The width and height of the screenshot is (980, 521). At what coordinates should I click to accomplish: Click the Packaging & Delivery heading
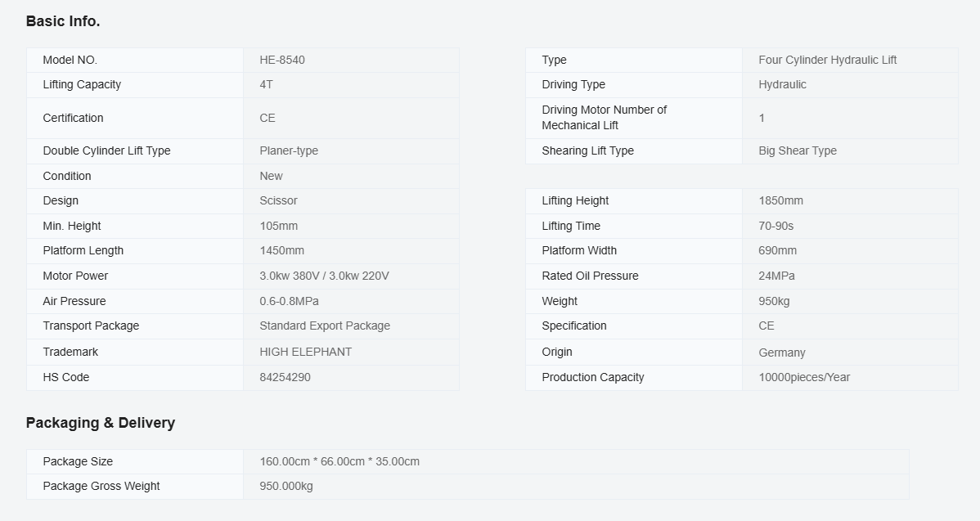pyautogui.click(x=100, y=423)
